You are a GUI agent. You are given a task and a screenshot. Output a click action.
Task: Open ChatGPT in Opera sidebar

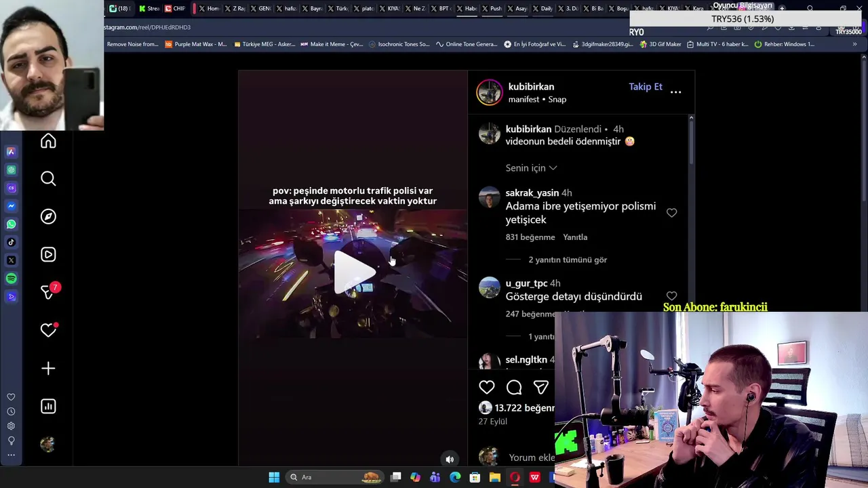pyautogui.click(x=11, y=170)
